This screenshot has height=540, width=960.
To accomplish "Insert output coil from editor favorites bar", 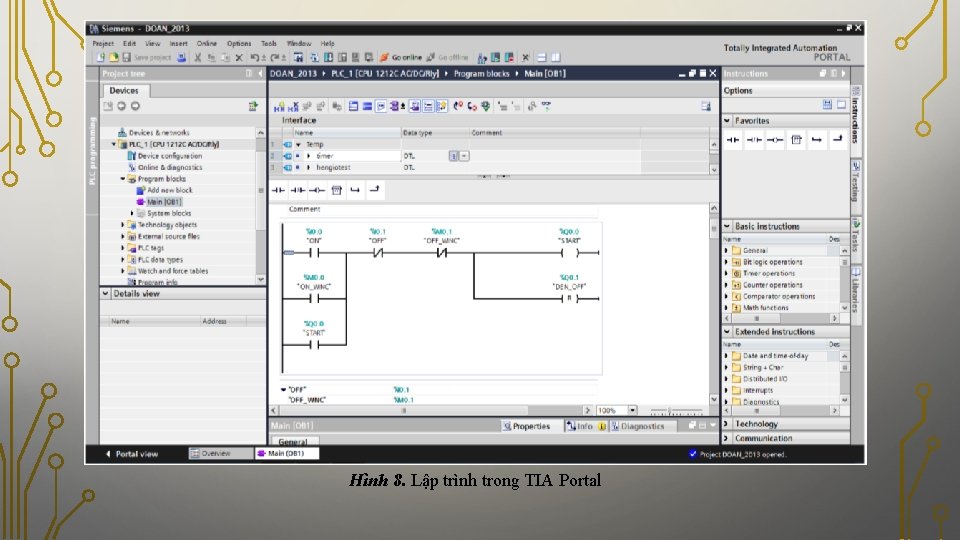I will (317, 190).
